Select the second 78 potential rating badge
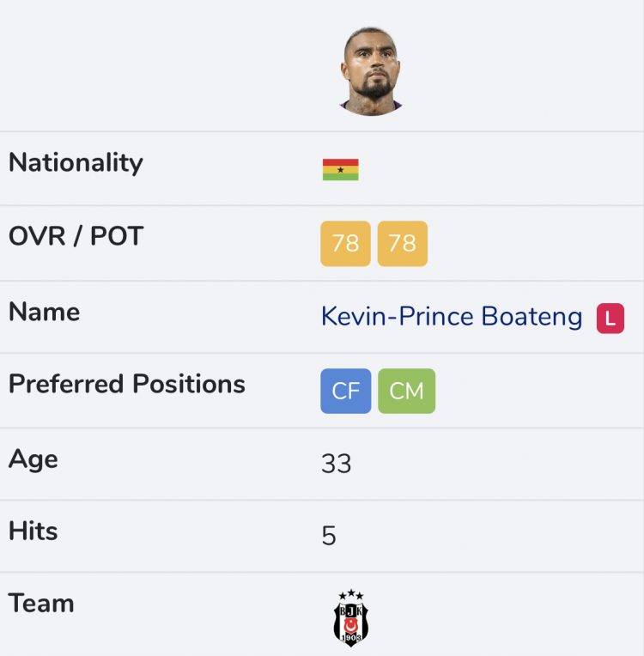This screenshot has width=644, height=656. point(402,244)
